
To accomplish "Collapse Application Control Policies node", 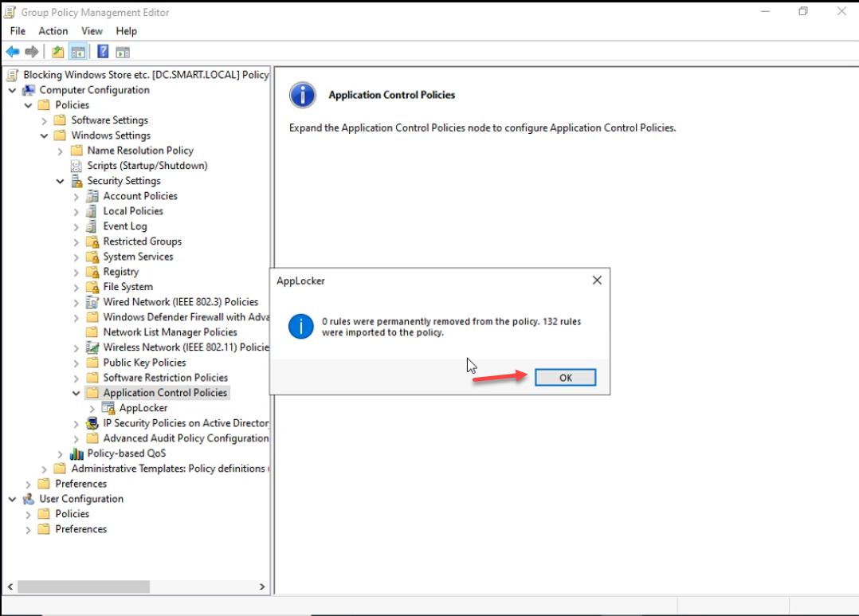I will click(76, 393).
